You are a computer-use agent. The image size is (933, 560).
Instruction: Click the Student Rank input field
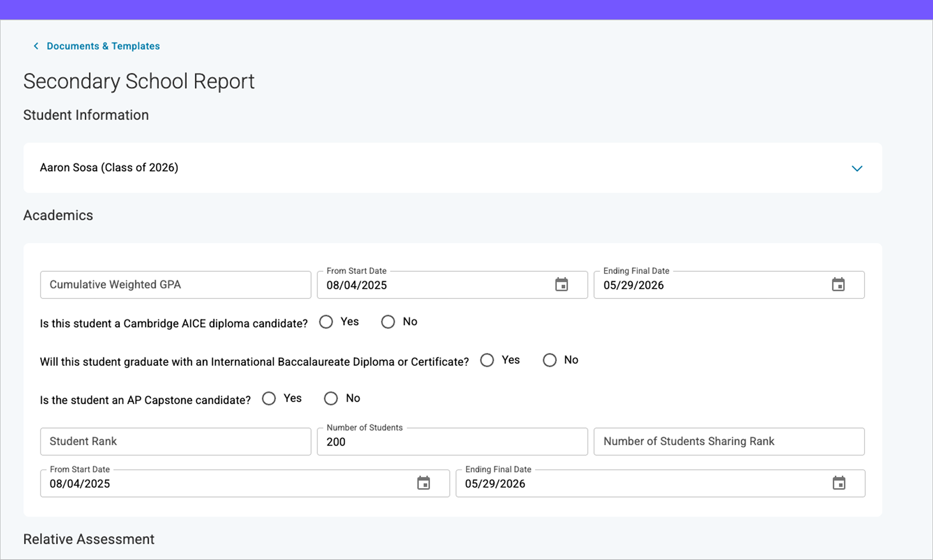click(175, 441)
